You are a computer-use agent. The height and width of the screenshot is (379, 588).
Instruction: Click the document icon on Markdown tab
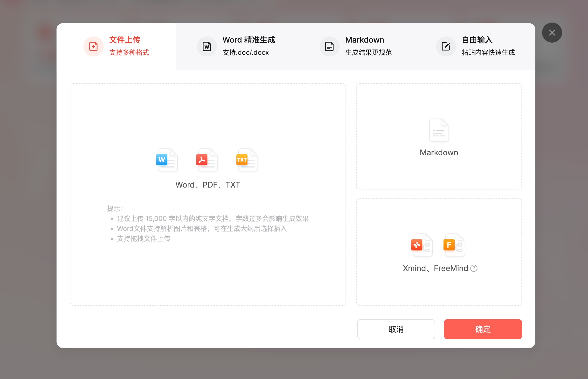329,46
